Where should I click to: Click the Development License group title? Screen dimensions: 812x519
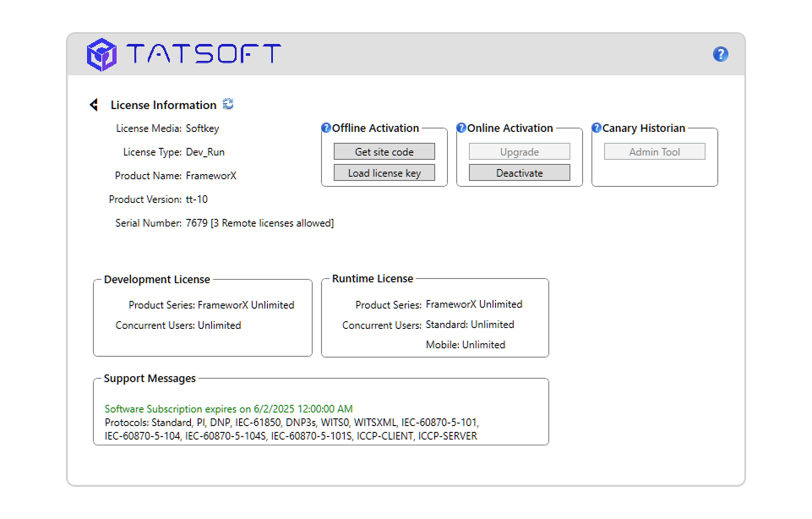pyautogui.click(x=157, y=280)
